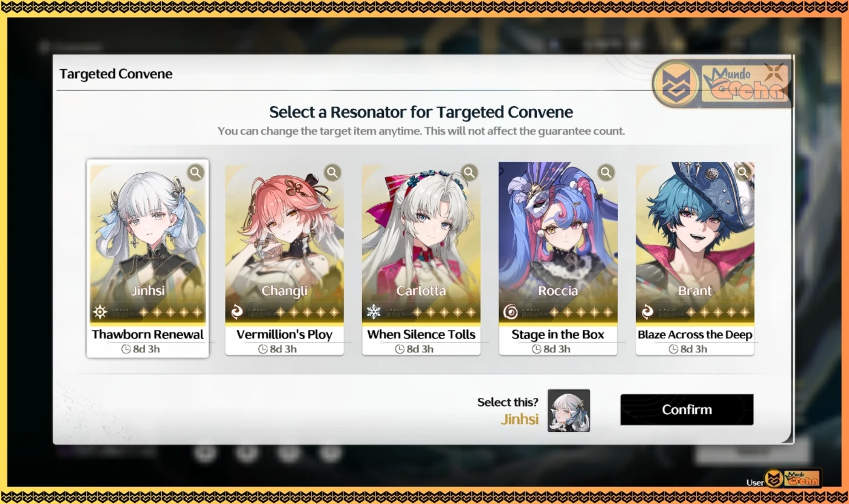This screenshot has height=504, width=849.
Task: Open magnifier preview on Roccia card
Action: tap(606, 173)
